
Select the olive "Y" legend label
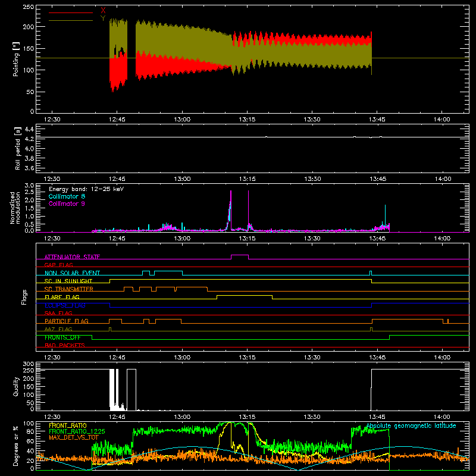103,18
